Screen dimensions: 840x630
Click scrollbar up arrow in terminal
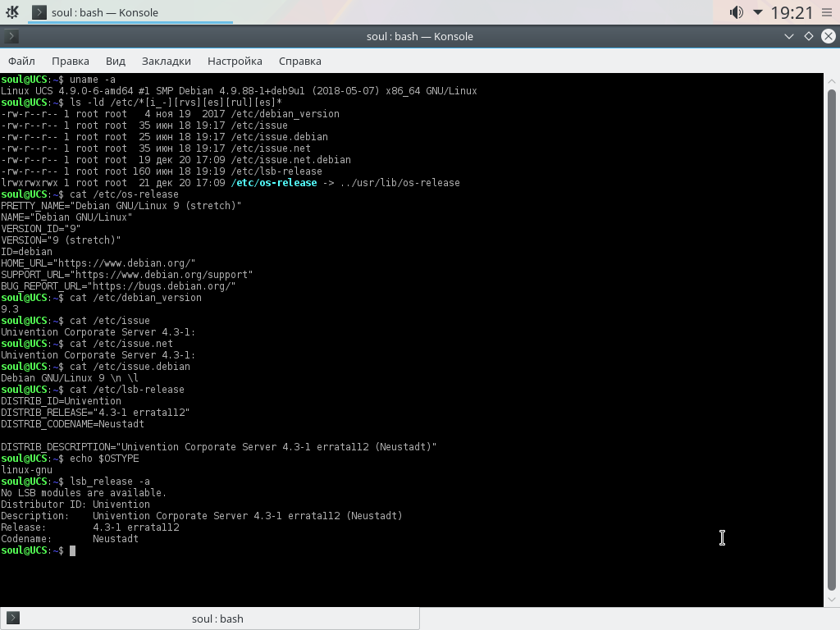[x=832, y=81]
